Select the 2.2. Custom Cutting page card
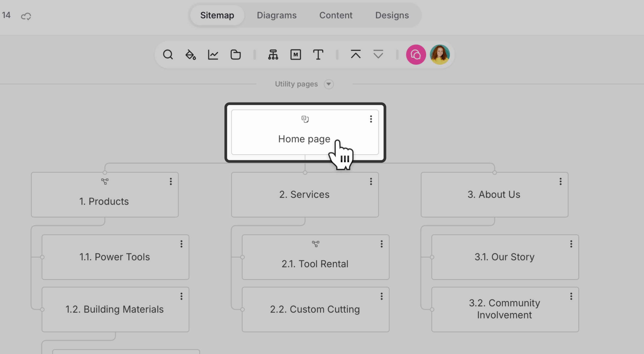This screenshot has width=644, height=354. (315, 309)
